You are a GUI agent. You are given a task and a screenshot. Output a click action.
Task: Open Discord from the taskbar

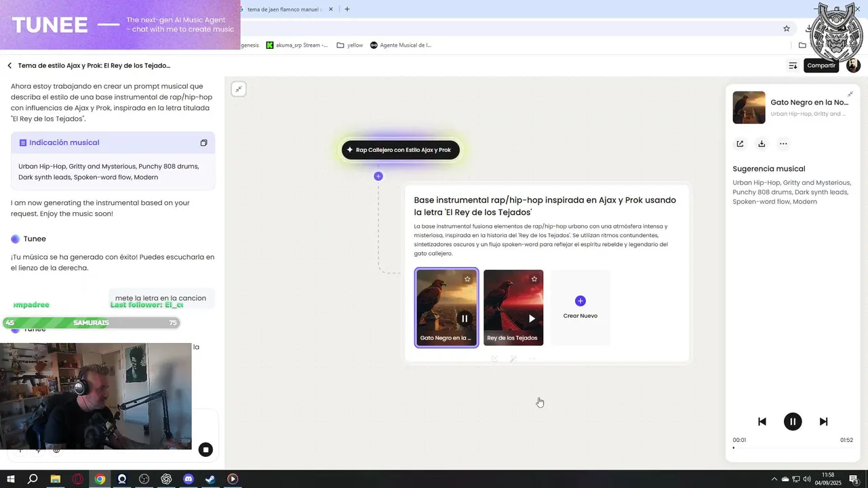tap(189, 479)
